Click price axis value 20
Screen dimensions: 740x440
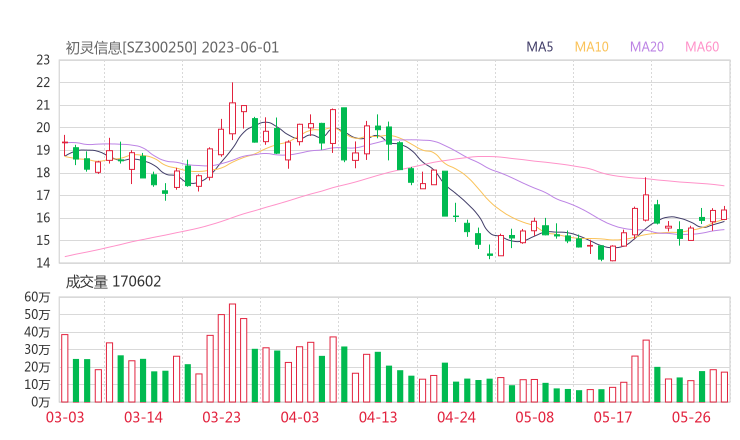click(43, 127)
